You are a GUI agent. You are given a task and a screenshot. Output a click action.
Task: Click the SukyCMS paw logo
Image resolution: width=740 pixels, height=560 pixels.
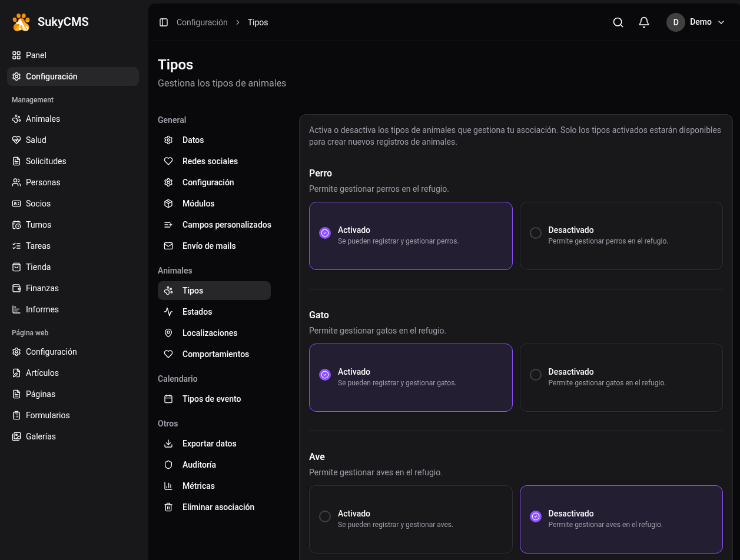(21, 22)
